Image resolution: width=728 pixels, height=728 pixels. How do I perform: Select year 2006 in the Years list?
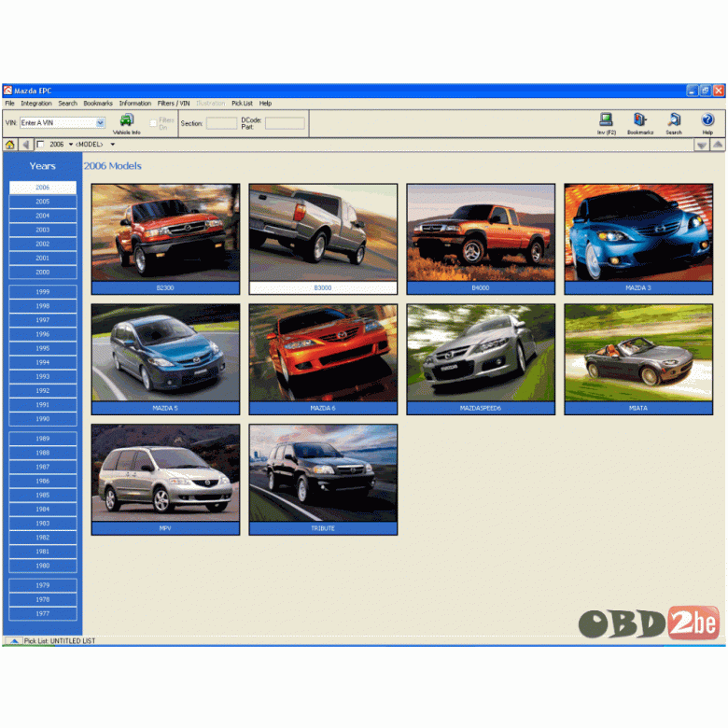pyautogui.click(x=43, y=188)
